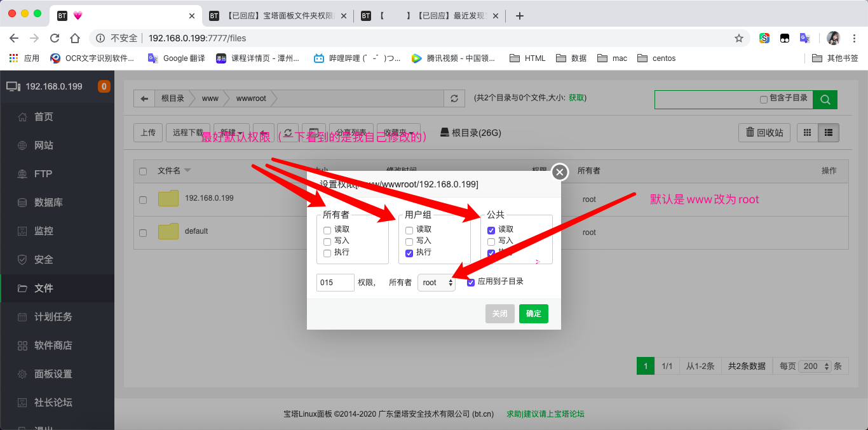The image size is (868, 430).
Task: Switch to icon grid view
Action: [808, 133]
